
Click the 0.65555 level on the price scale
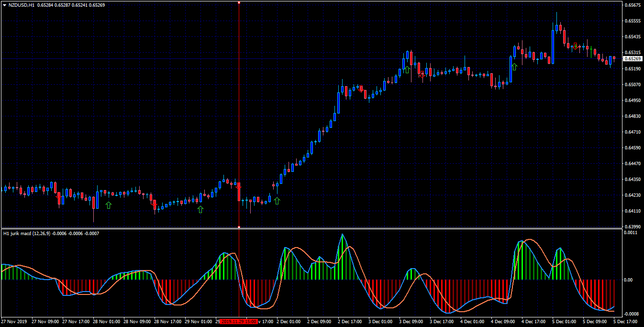[x=633, y=21]
